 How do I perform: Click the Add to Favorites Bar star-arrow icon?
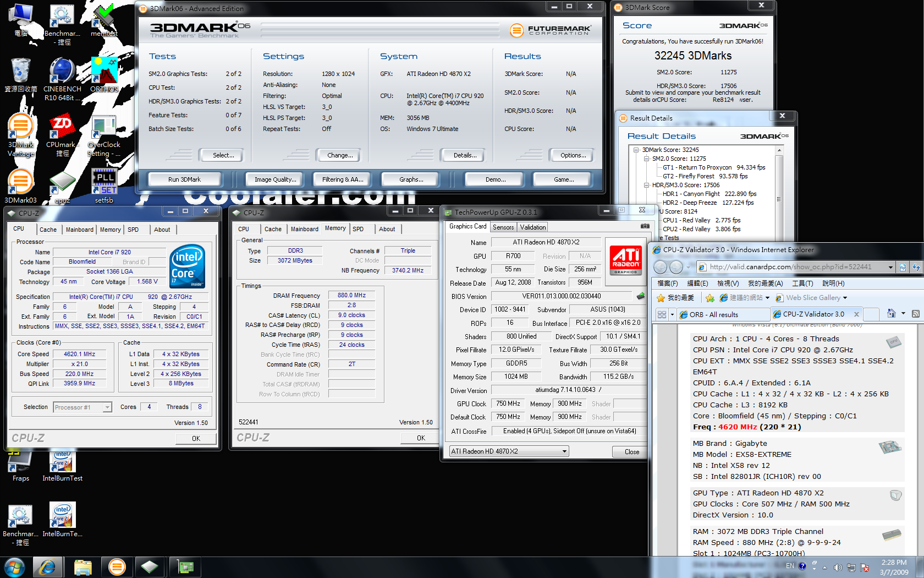coord(710,298)
